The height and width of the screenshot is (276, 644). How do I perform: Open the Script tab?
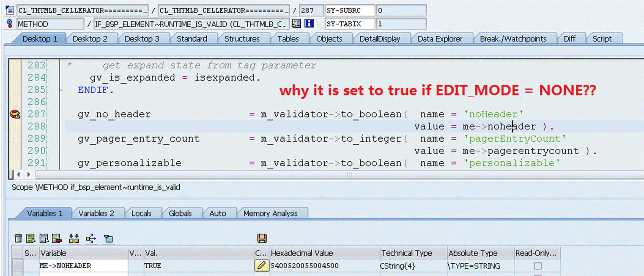pos(602,39)
